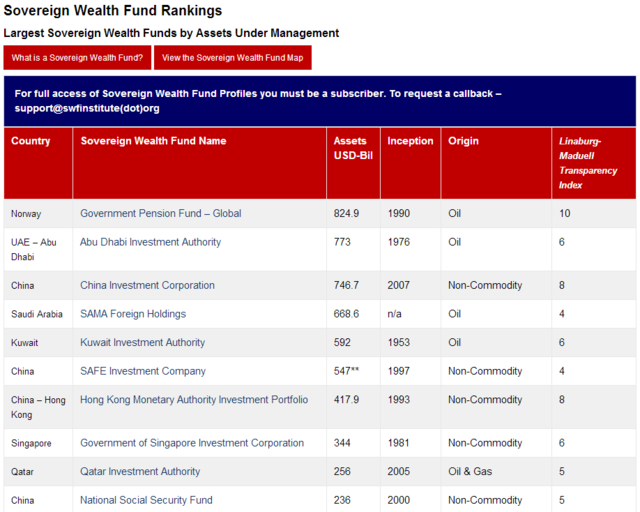This screenshot has height=512, width=640.
Task: Click the 'Sovereign Wealth Fund Rankings' heading
Action: (113, 11)
